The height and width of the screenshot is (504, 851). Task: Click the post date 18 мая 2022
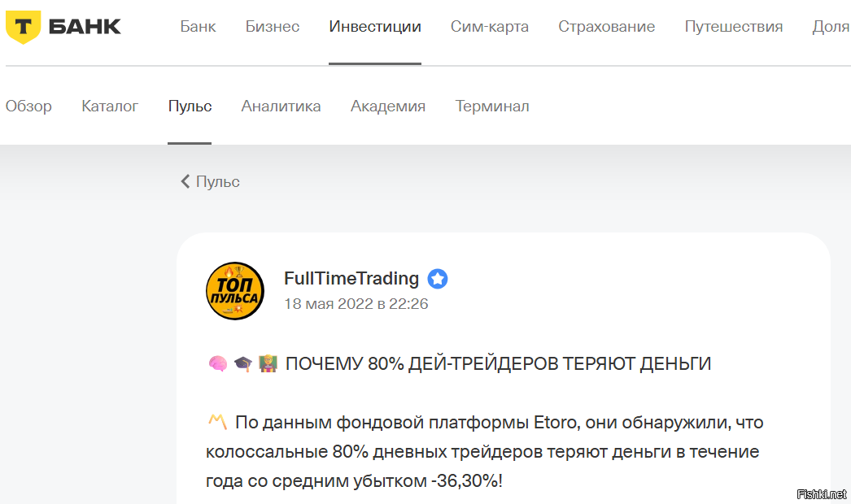[x=356, y=304]
